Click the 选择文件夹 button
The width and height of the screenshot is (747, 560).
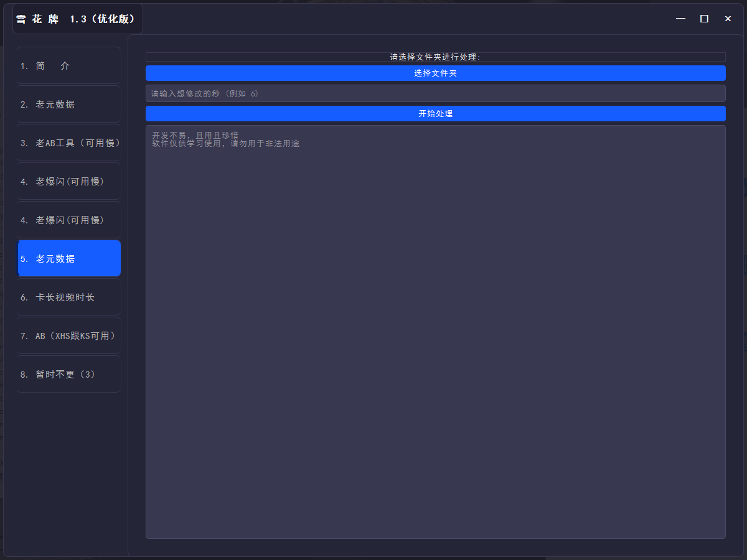tap(435, 73)
